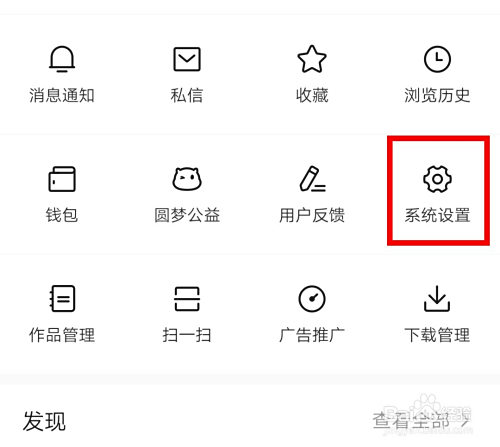Screen dimensions: 500x447
Task: Open 浏览历史 clock icon
Action: [x=437, y=59]
